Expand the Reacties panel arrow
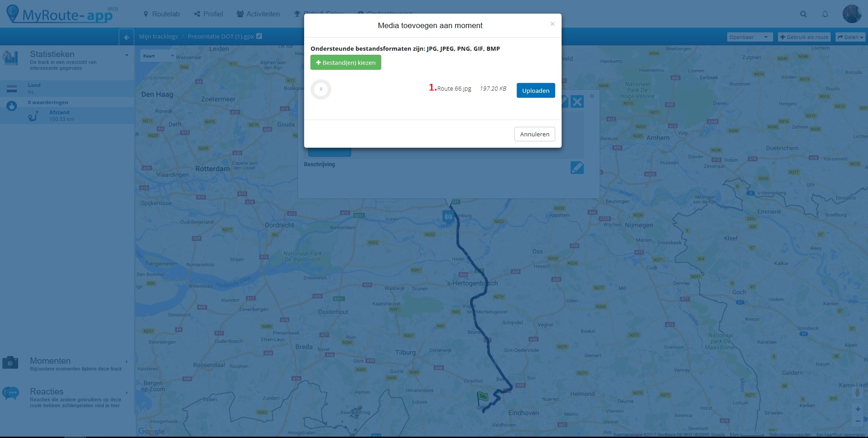868x438 pixels. 126,392
